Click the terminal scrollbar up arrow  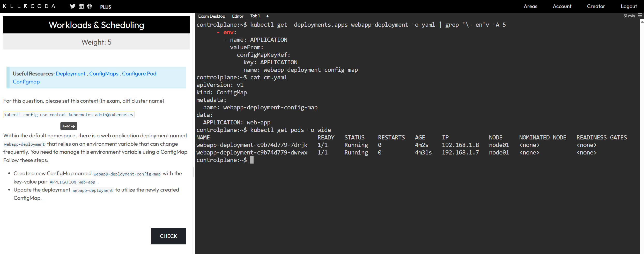click(642, 22)
